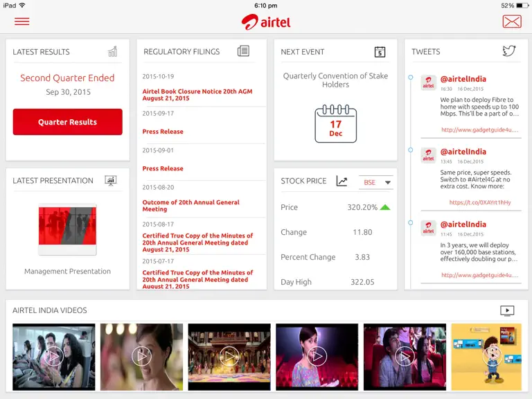
Task: Open Airtel Book Closure Notice filing
Action: point(197,95)
